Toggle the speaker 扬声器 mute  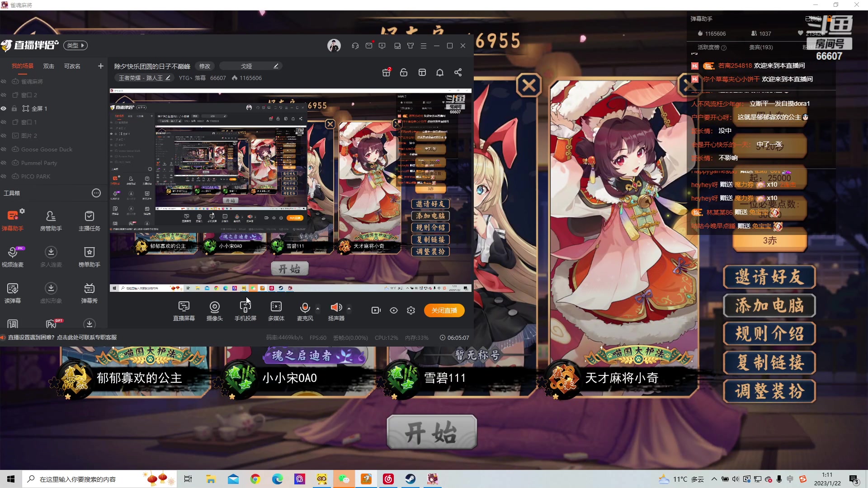pos(336,308)
